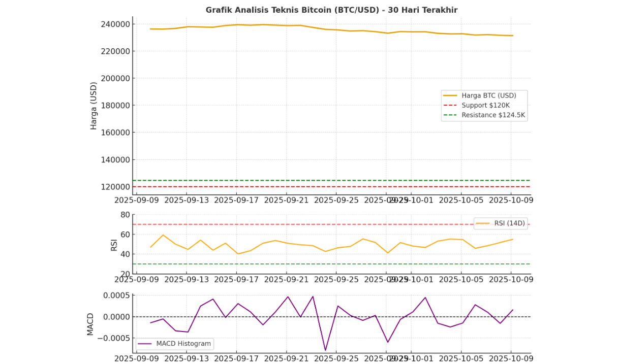Click 2025-10-05 date label under MACD chart
620x364 pixels.
tap(461, 358)
